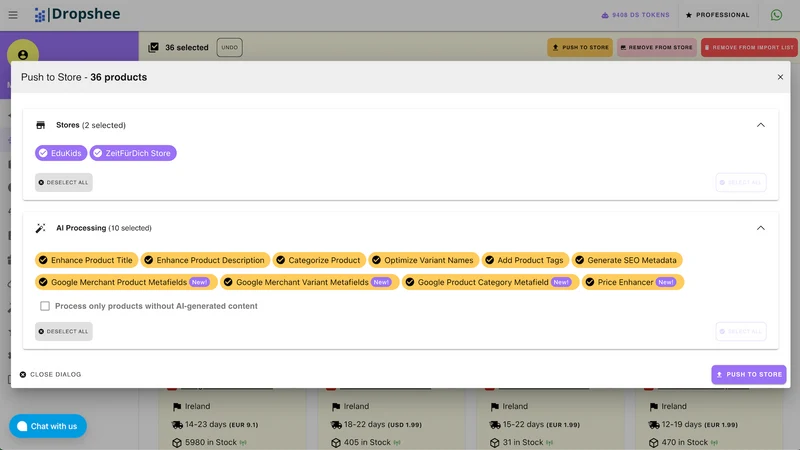800x450 pixels.
Task: Click the truck icon by 14-23 days
Action: point(177,424)
